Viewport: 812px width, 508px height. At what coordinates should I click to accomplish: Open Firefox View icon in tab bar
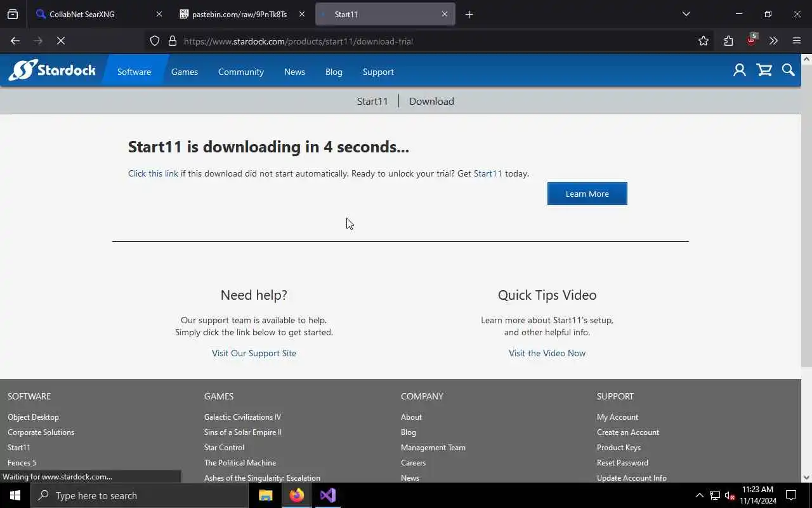pyautogui.click(x=13, y=14)
